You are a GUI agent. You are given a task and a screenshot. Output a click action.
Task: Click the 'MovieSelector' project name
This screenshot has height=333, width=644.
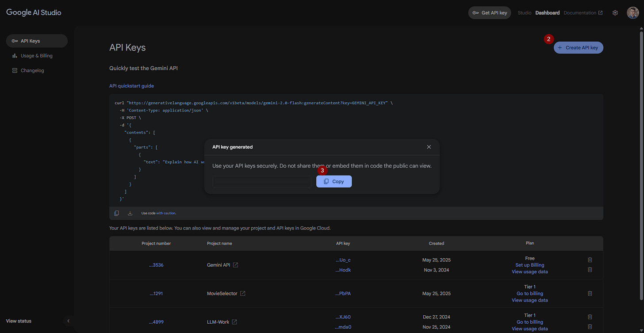coord(222,293)
